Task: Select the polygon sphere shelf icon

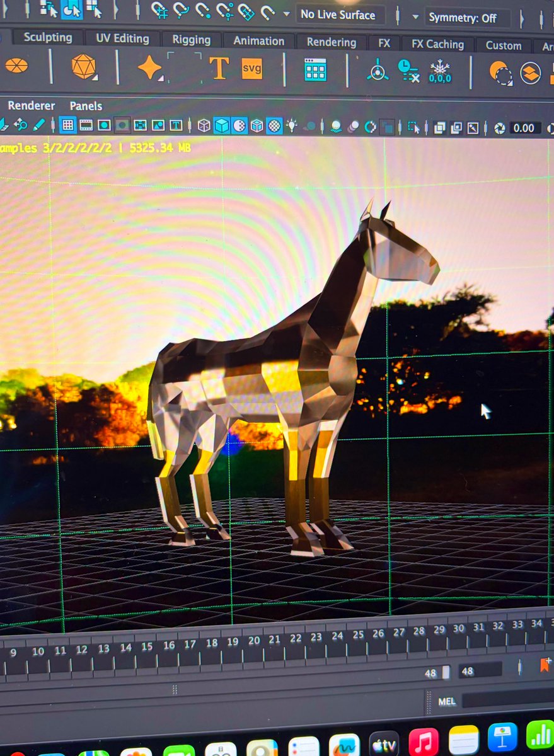Action: click(16, 66)
